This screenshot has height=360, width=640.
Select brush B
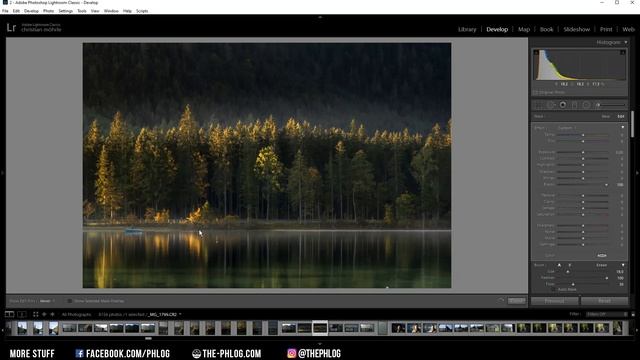[x=570, y=265]
